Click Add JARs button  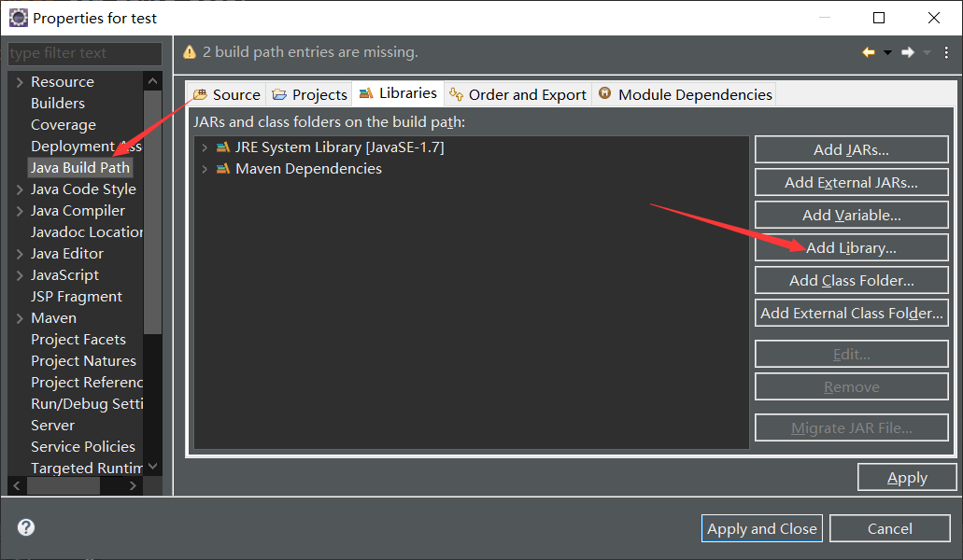click(x=851, y=149)
